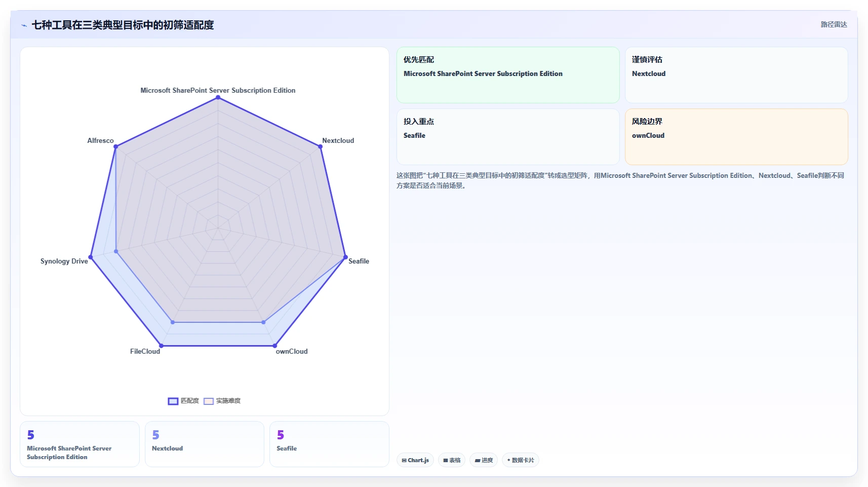
Task: Click the 路径雷达 label in the header
Action: (x=834, y=24)
